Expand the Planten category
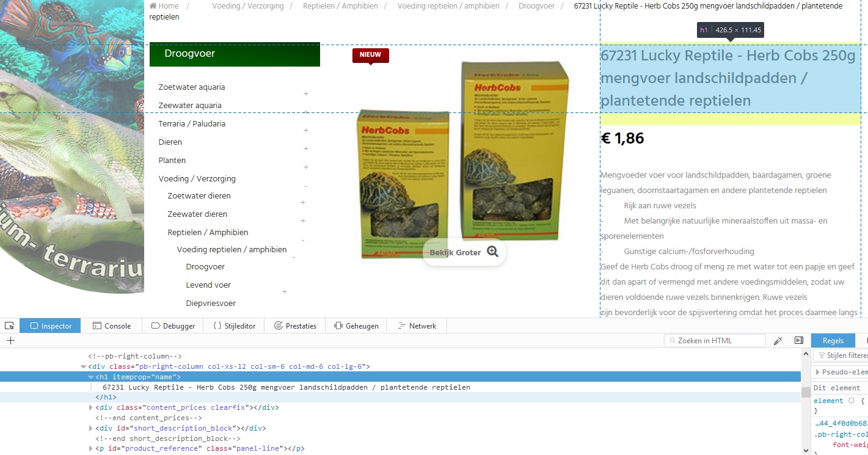The width and height of the screenshot is (868, 455). (306, 167)
